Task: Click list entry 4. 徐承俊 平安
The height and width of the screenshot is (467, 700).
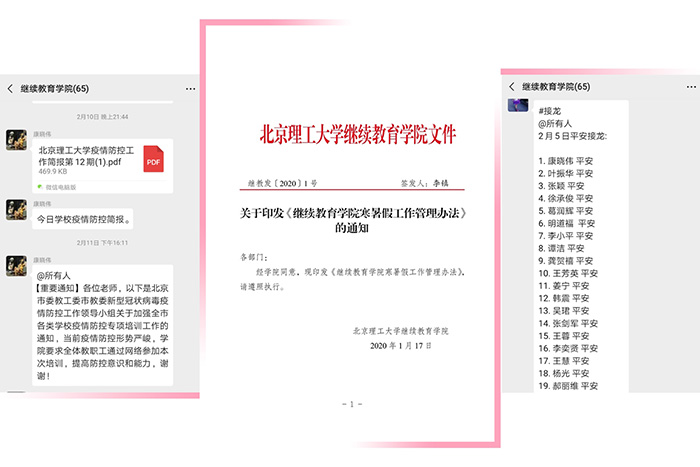Action: pyautogui.click(x=566, y=198)
